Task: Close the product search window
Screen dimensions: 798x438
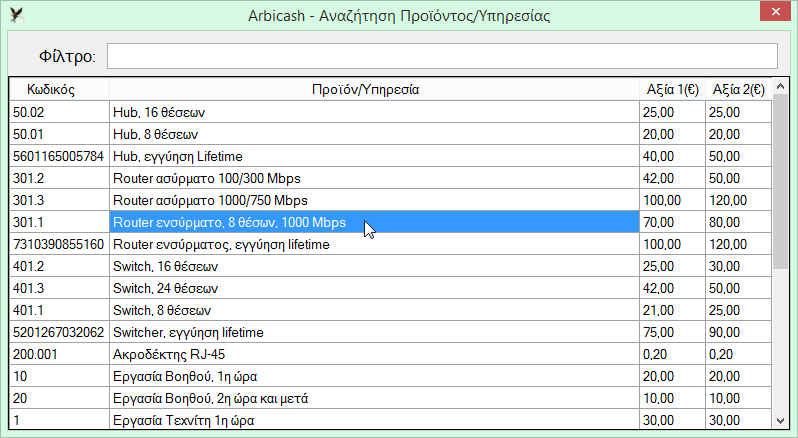Action: coord(775,12)
